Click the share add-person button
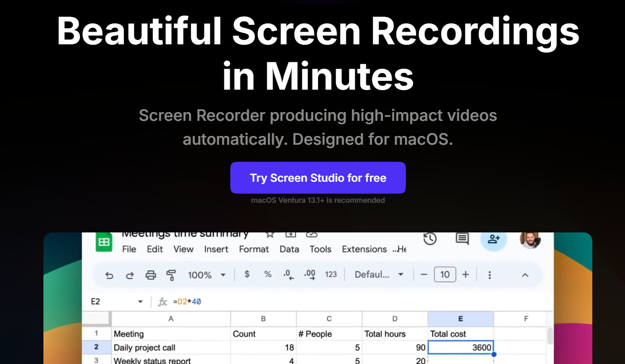Image resolution: width=625 pixels, height=364 pixels. pos(494,240)
